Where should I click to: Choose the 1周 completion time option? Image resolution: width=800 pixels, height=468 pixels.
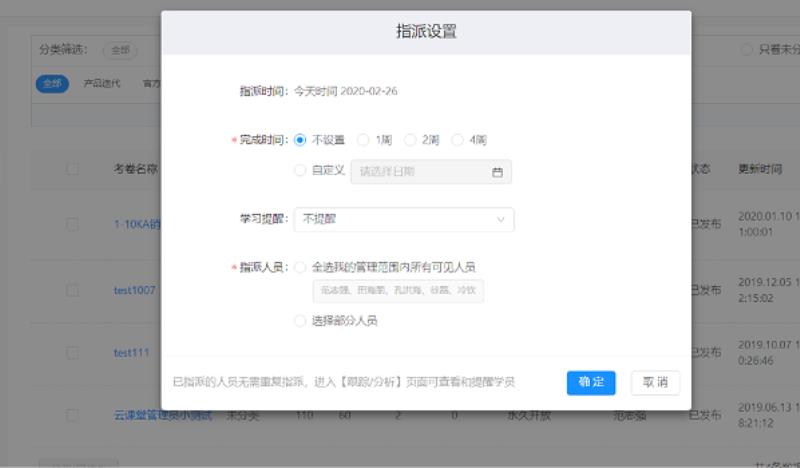tap(363, 140)
